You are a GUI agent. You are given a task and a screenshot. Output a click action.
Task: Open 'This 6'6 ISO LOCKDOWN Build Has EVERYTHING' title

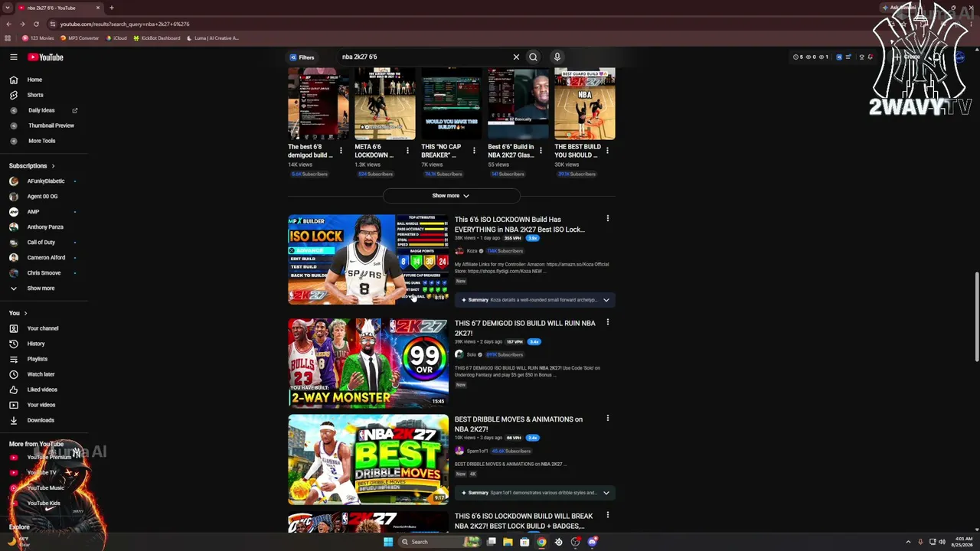point(520,224)
